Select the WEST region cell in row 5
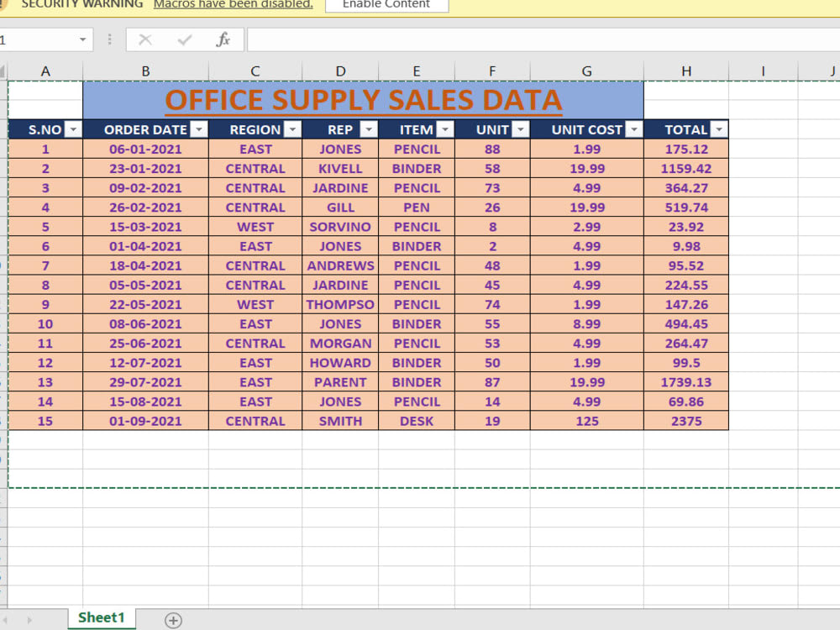Image resolution: width=840 pixels, height=630 pixels. pyautogui.click(x=255, y=227)
